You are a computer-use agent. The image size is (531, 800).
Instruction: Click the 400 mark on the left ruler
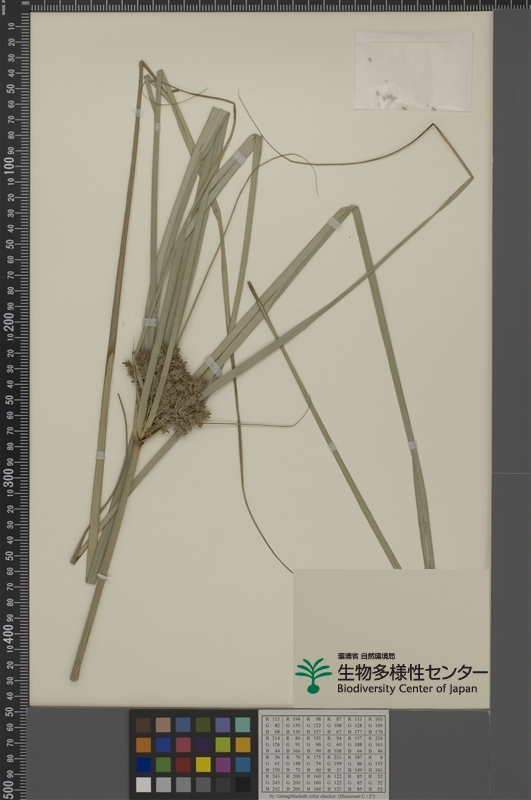coord(9,633)
